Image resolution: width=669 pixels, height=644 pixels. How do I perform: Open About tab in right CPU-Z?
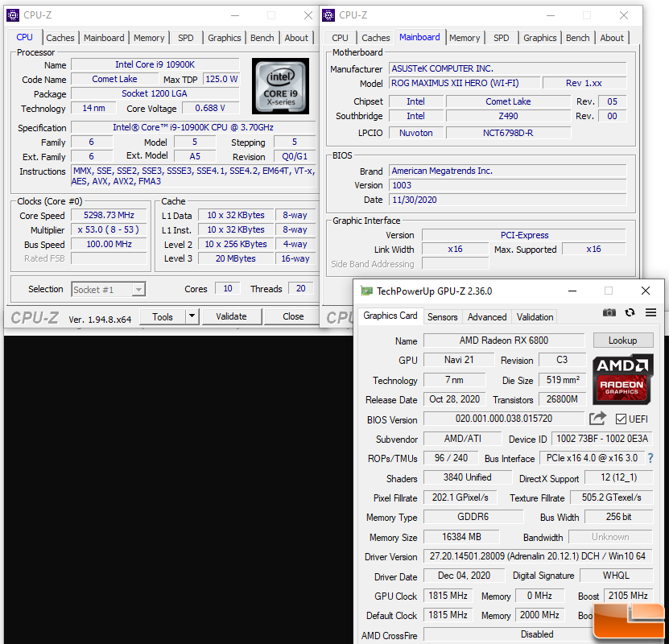click(612, 38)
